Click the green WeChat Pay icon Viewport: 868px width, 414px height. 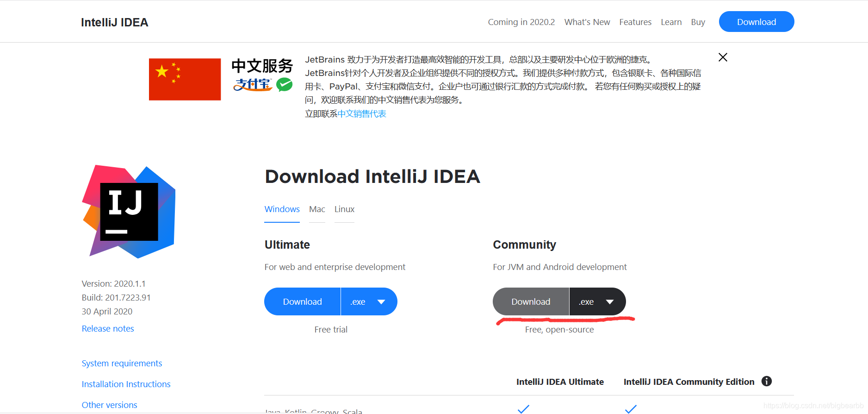tap(284, 85)
